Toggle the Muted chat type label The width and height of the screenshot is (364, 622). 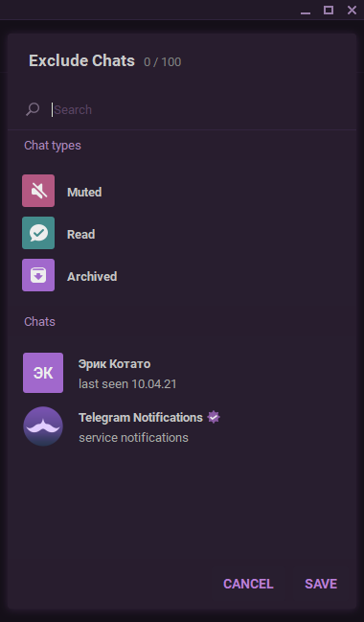[84, 192]
